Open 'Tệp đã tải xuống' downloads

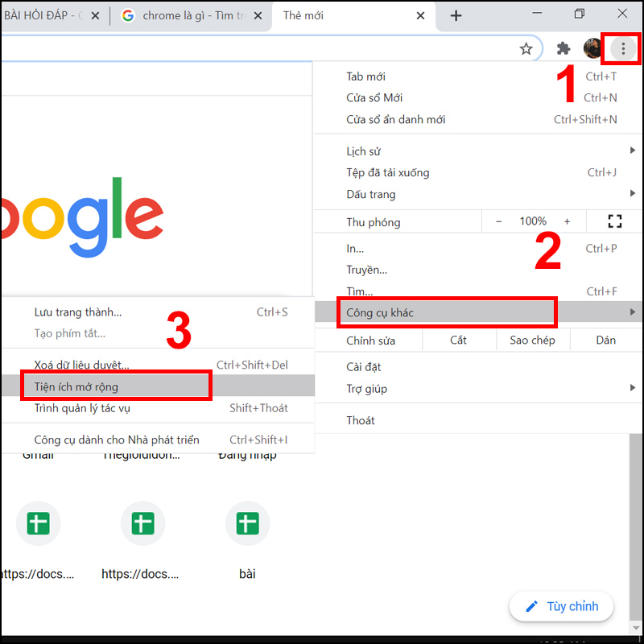point(478,172)
